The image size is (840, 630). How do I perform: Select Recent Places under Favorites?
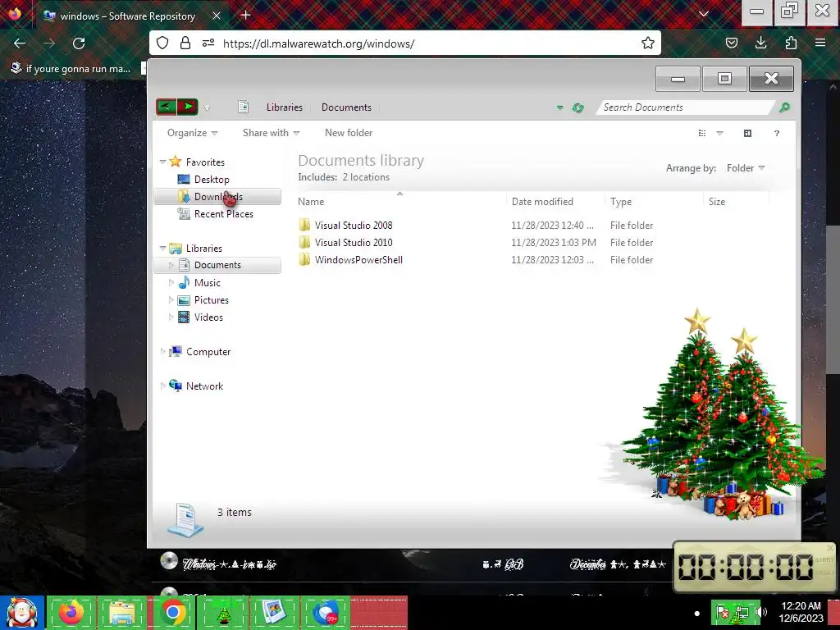(223, 214)
